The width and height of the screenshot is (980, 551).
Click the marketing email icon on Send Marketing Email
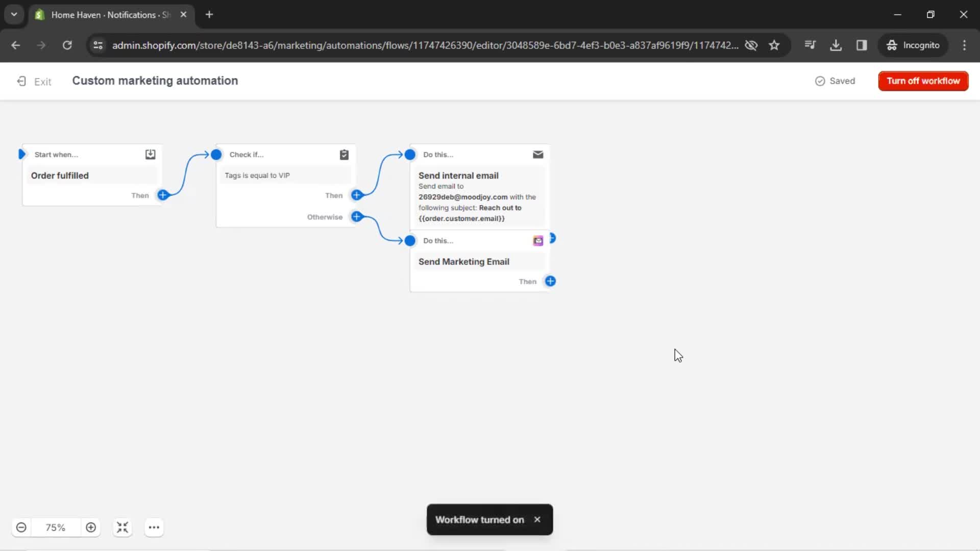click(538, 241)
